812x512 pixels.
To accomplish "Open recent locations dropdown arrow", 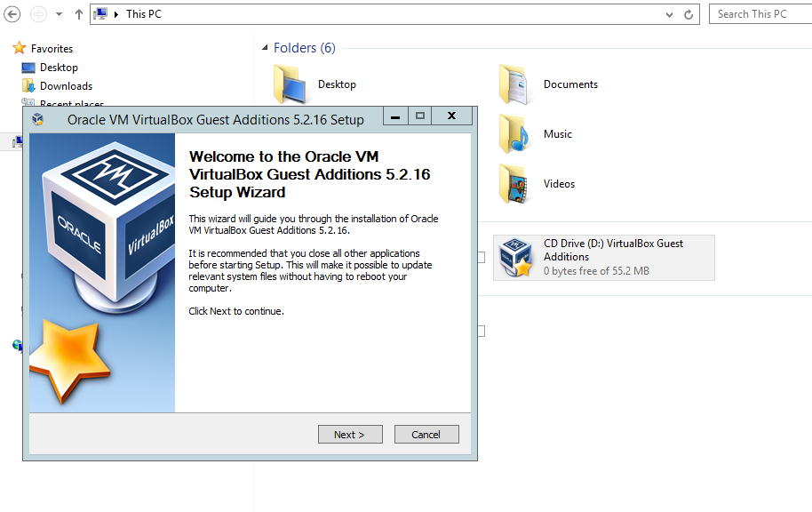I will click(x=59, y=14).
